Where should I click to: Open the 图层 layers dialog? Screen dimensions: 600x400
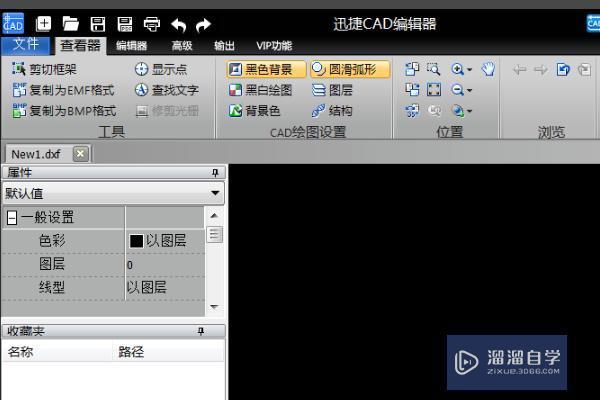(x=332, y=90)
